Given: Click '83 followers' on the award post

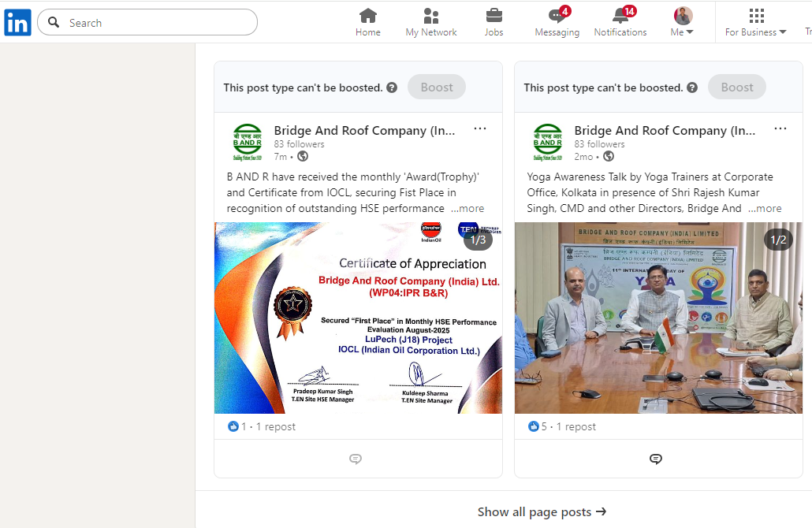Looking at the screenshot, I should [300, 144].
